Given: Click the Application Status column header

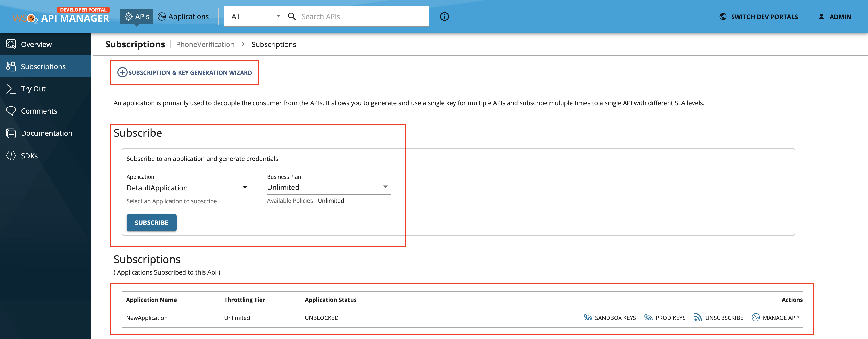Looking at the screenshot, I should point(331,300).
